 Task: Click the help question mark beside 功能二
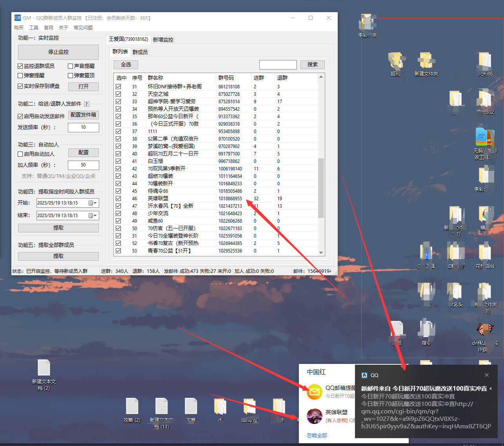click(87, 104)
